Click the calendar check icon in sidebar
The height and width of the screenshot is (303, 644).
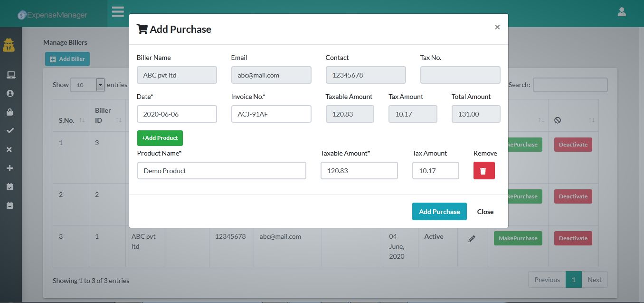click(x=10, y=187)
